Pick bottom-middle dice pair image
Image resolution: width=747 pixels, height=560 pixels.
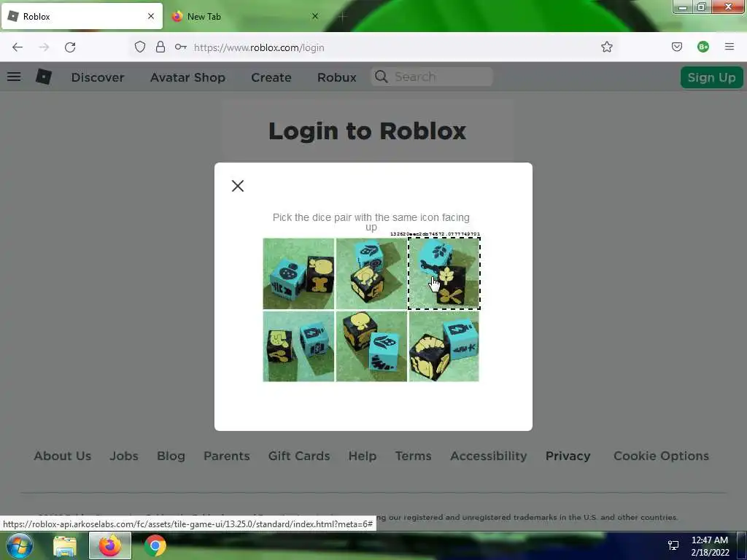371,346
